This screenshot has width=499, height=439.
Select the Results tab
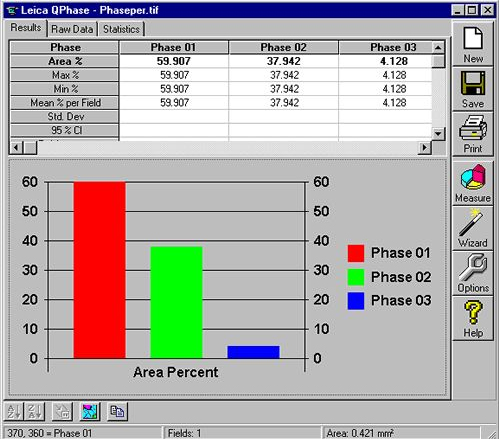pos(26,27)
